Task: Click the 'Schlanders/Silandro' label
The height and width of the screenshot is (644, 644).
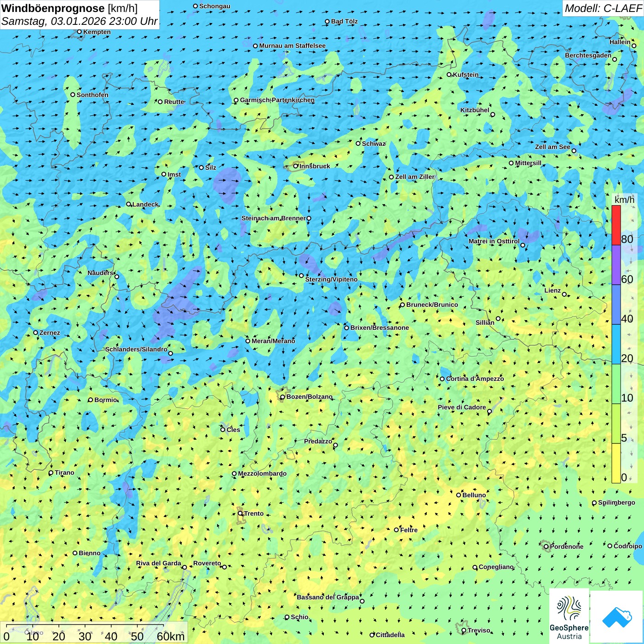Action: [x=136, y=349]
